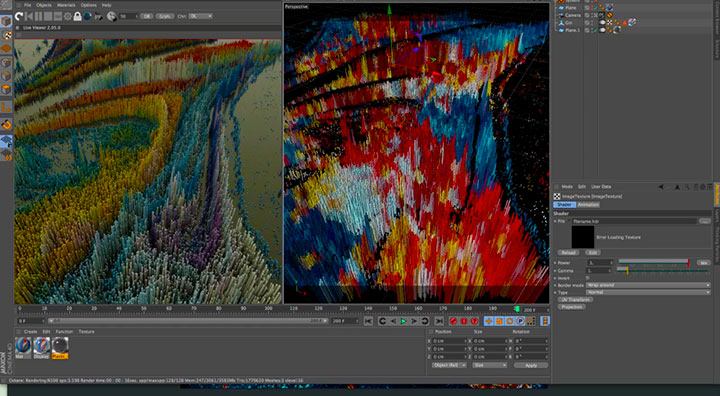
Task: Toggle green checkmark on Plane.1 object
Action: [595, 30]
